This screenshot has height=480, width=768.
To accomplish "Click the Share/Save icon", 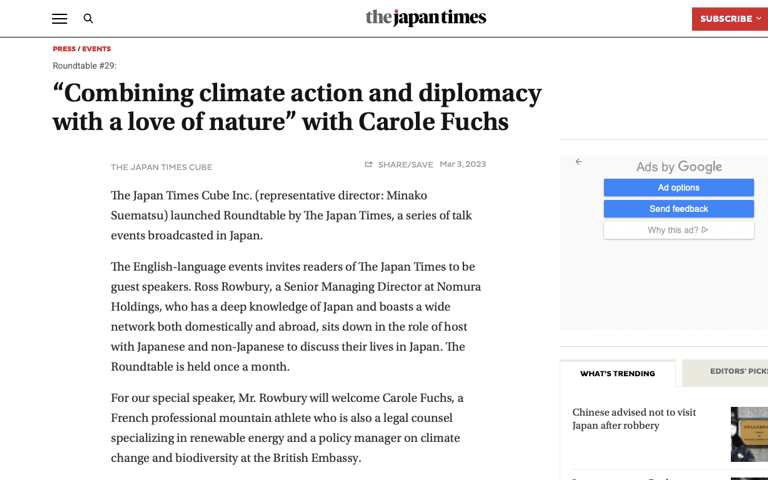I will (x=368, y=165).
